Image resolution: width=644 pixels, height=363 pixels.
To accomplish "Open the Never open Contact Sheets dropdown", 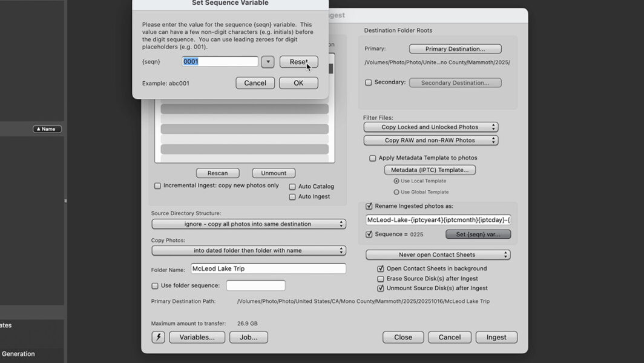I will pyautogui.click(x=438, y=255).
